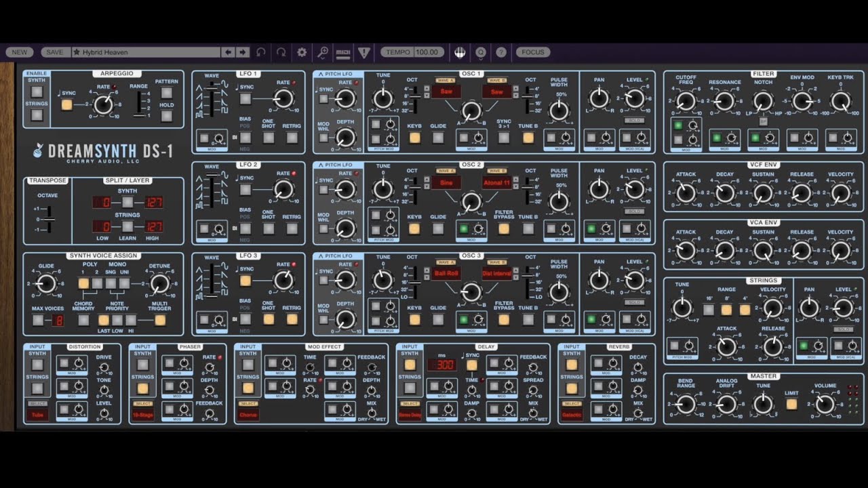Toggle Arpeggio HOLD button
The height and width of the screenshot is (488, 868).
click(166, 116)
